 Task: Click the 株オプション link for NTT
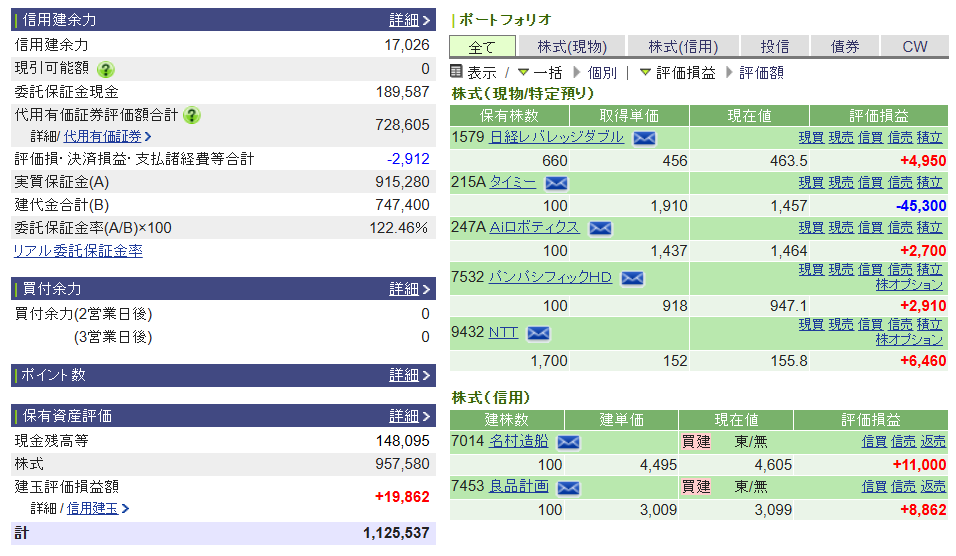(x=909, y=340)
